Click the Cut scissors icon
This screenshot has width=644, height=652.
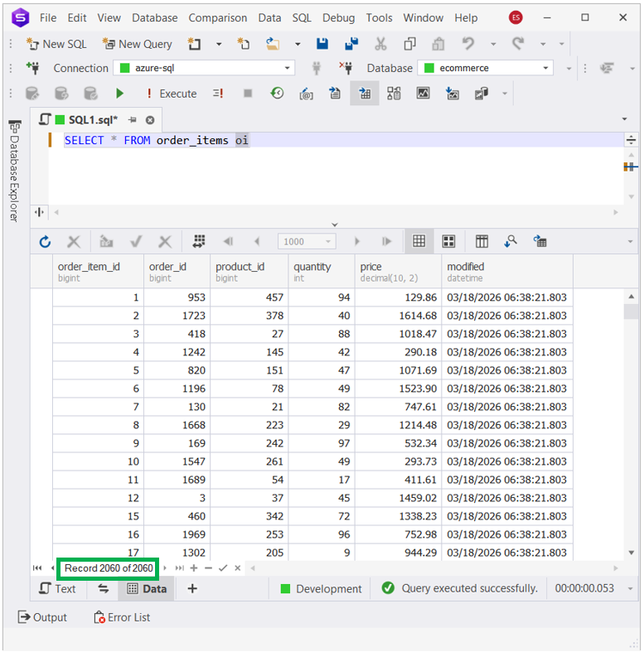click(380, 44)
